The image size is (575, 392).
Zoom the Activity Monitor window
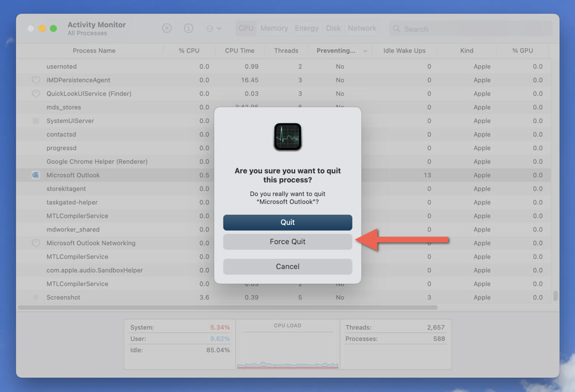point(53,28)
